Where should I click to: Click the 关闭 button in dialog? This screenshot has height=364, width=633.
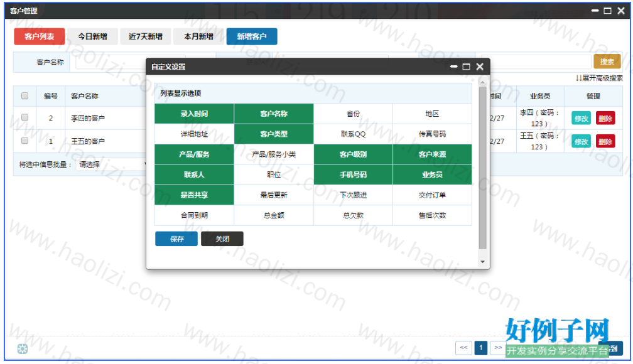pyautogui.click(x=222, y=239)
